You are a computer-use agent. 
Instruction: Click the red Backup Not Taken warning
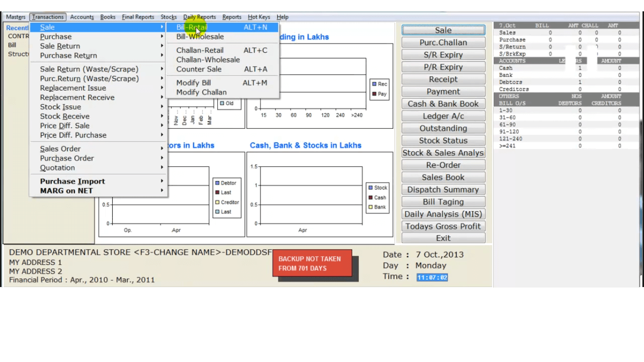[312, 263]
